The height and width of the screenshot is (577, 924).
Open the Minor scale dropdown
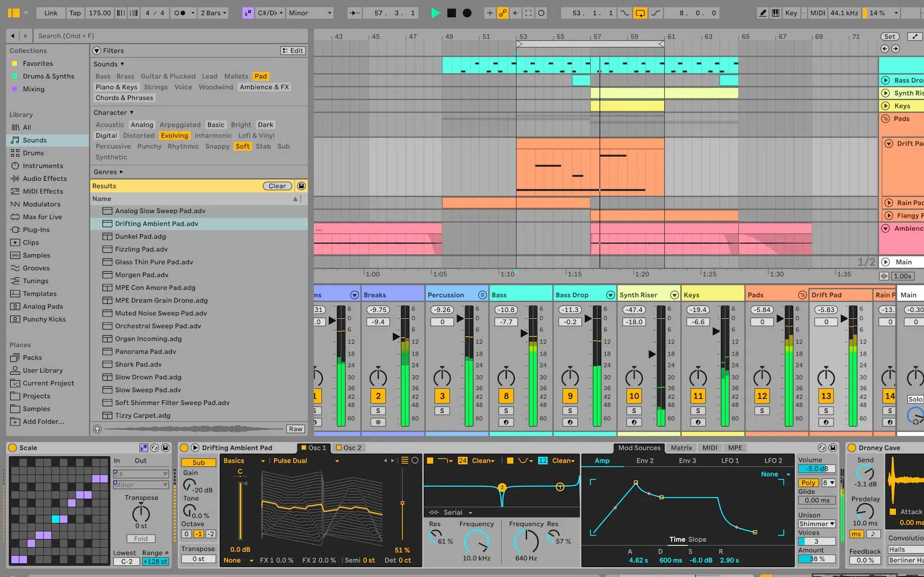310,13
